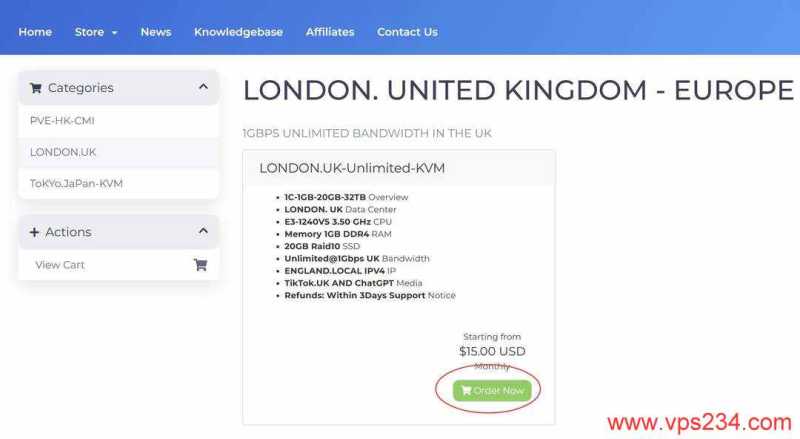
Task: Select the PVE-HK-CMI category
Action: click(x=118, y=121)
